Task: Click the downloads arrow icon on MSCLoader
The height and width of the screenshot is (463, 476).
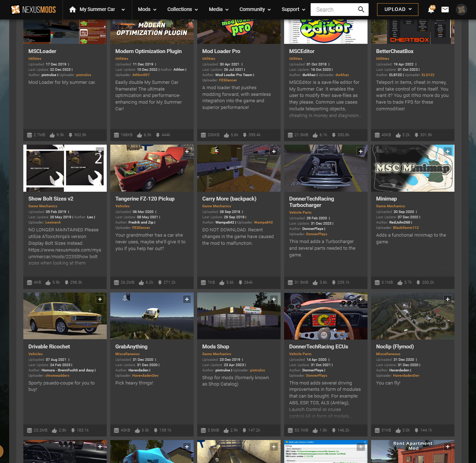Action: click(71, 135)
